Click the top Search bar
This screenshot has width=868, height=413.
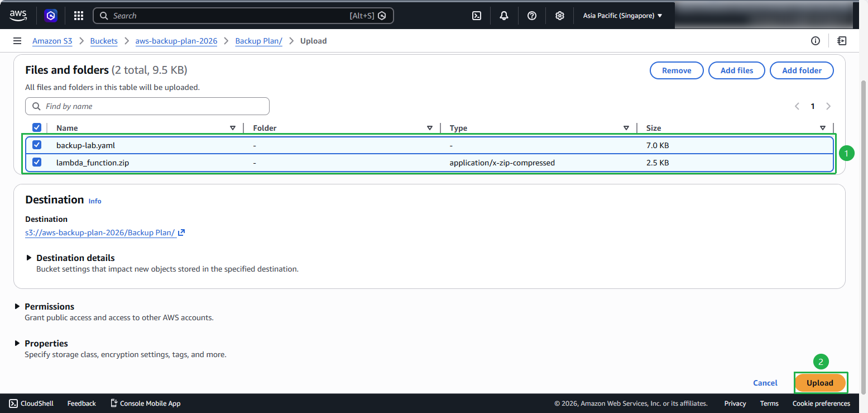point(243,16)
